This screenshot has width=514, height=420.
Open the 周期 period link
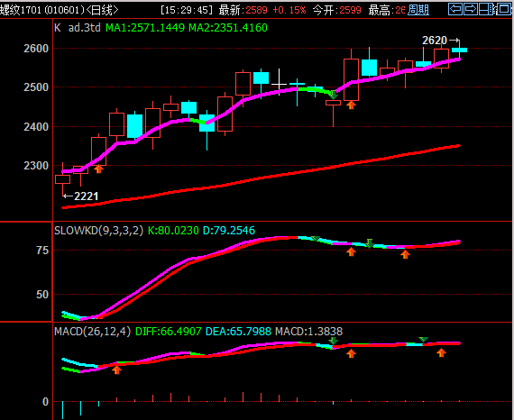tap(418, 10)
